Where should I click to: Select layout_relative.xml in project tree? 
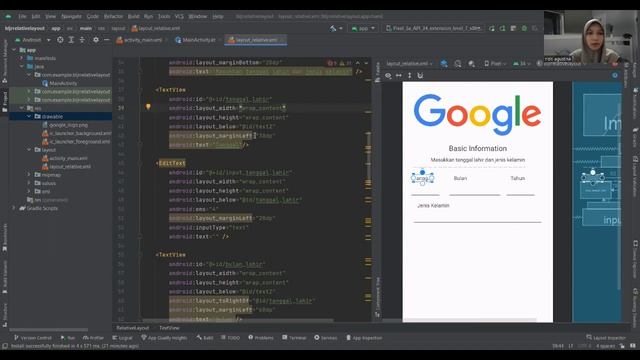pos(66,167)
